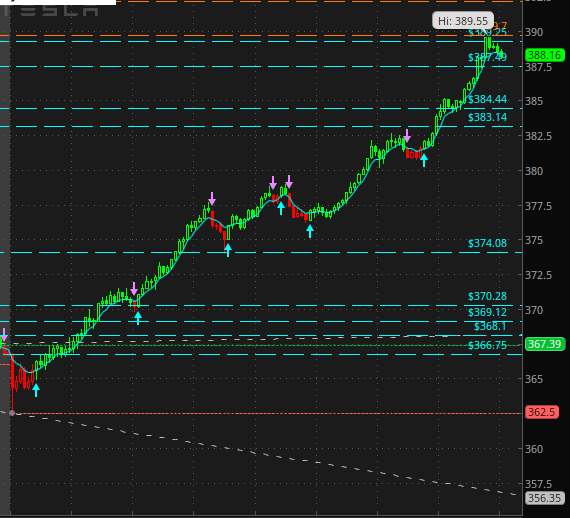Click the 380 price axis label
Viewport: 570px width, 518px height.
point(534,171)
